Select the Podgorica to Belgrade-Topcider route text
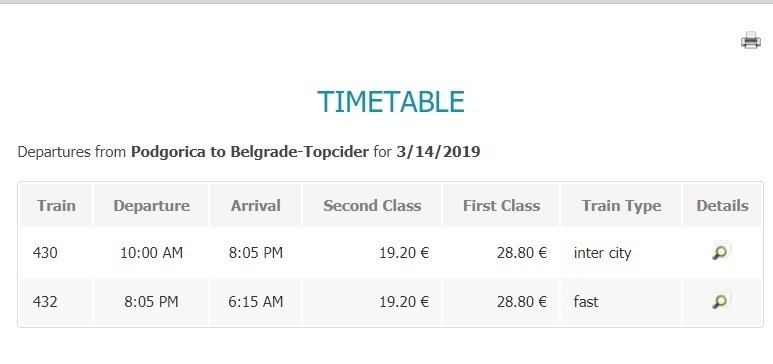 click(x=249, y=152)
